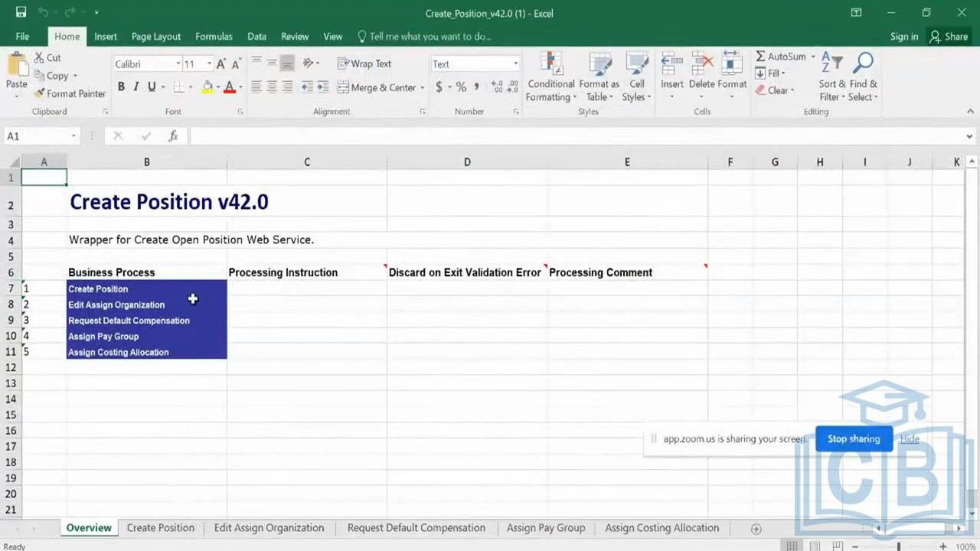Switch to the Insert ribbon tab
The height and width of the screenshot is (551, 980).
click(x=106, y=36)
